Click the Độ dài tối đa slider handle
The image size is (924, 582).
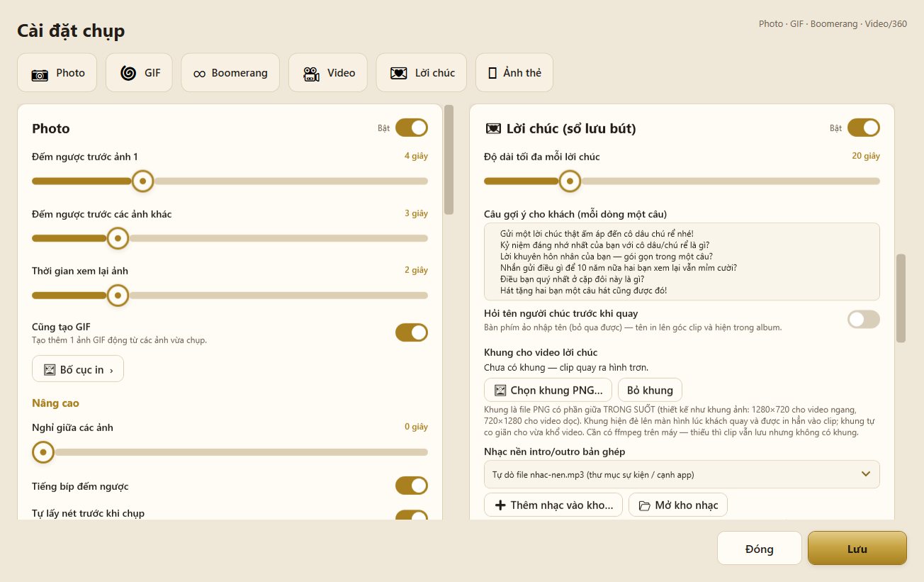click(x=570, y=181)
